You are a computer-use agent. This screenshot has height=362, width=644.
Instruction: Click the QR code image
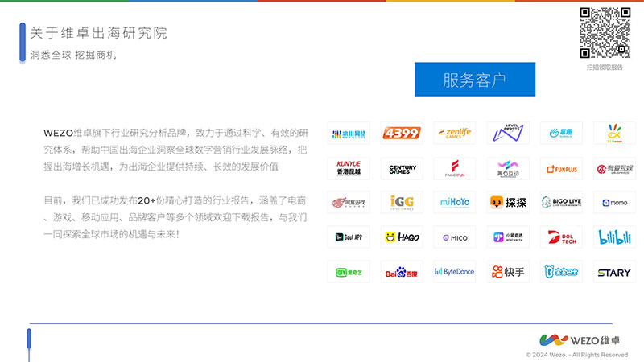click(605, 33)
